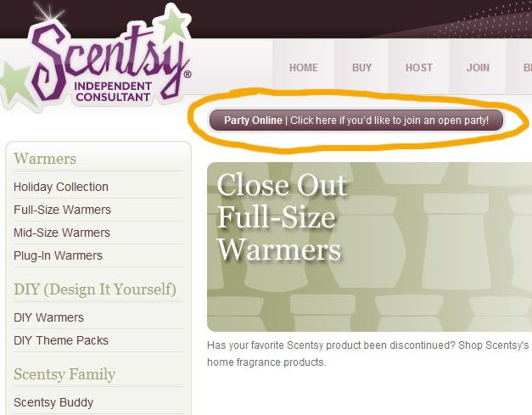The image size is (532, 415).
Task: Open the HOME navigation tab
Action: pos(303,68)
